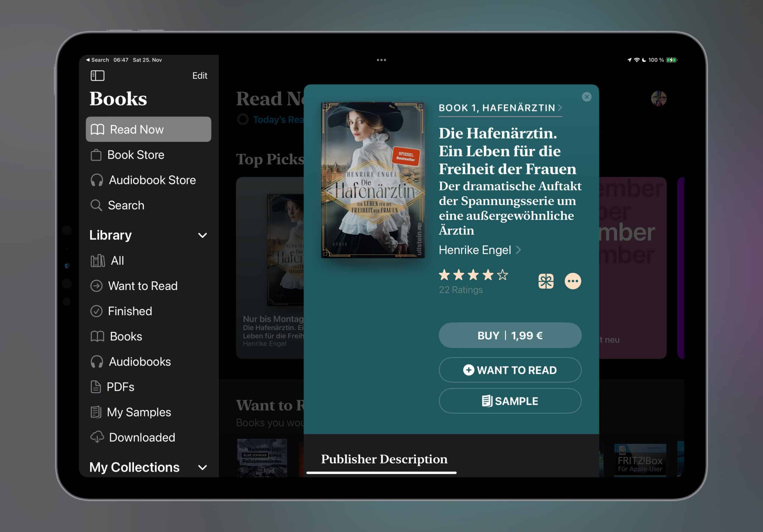
Task: Open the more options ellipsis button
Action: (573, 281)
